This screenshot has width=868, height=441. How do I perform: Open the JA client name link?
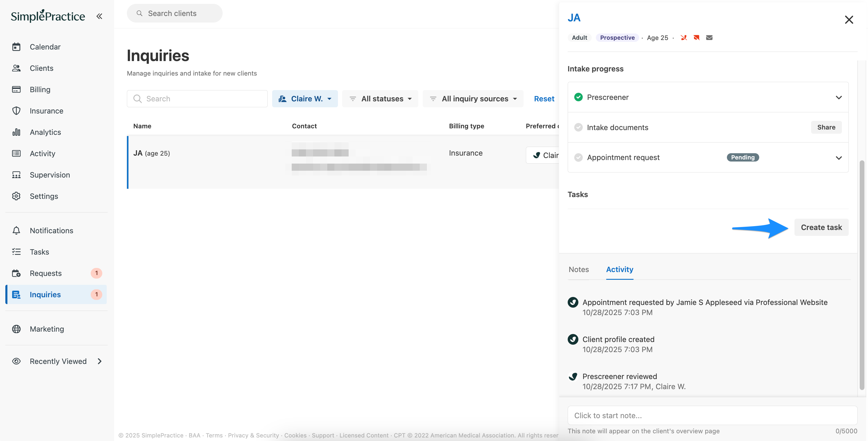[x=574, y=17]
